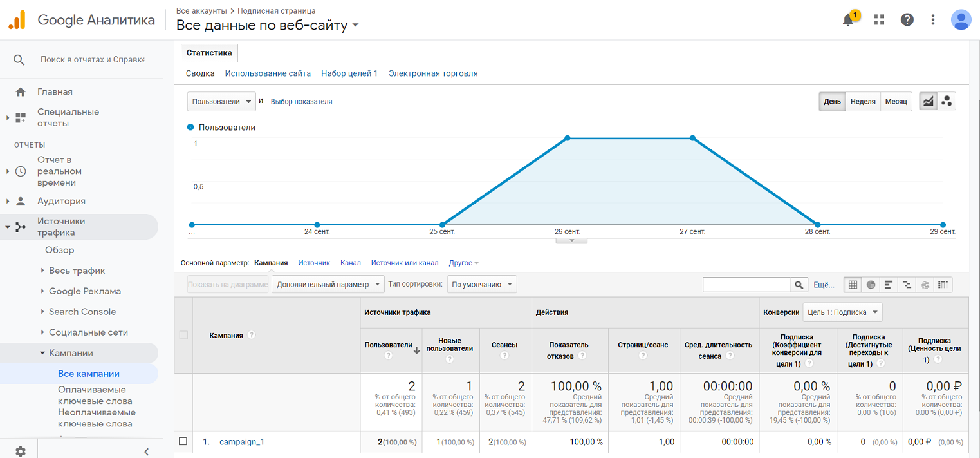Open the Дополнительный параметр dropdown
This screenshot has height=458, width=980.
(x=328, y=284)
